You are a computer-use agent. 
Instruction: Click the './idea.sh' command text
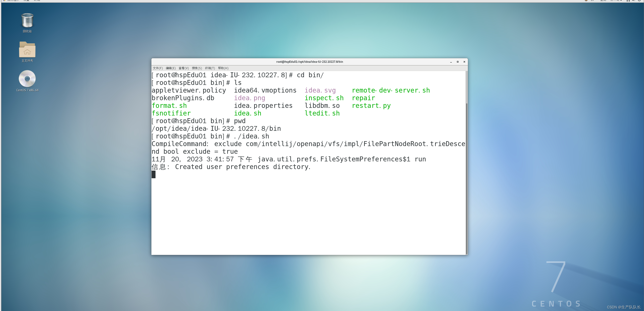pos(251,136)
